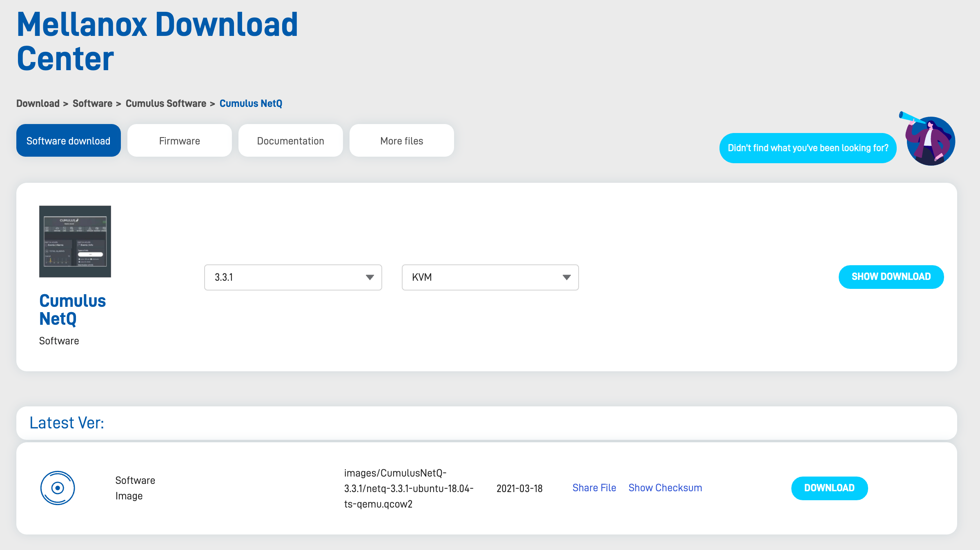Click the Cumulus NetQ product thumbnail

[75, 242]
